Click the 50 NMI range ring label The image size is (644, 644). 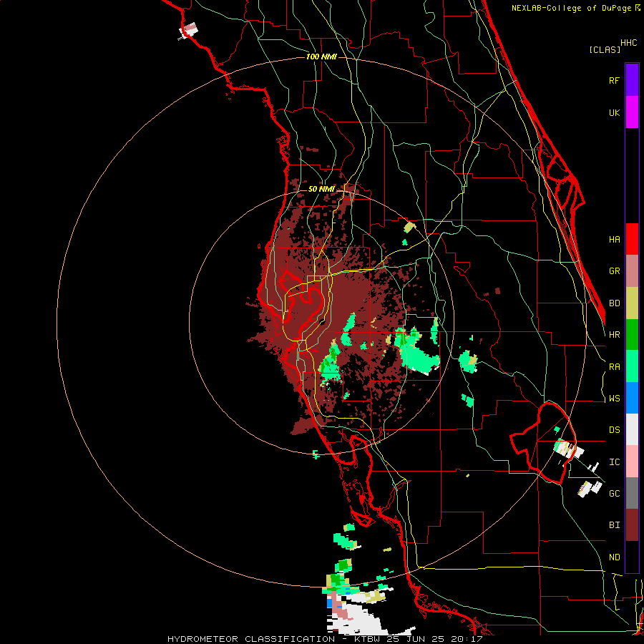(321, 190)
